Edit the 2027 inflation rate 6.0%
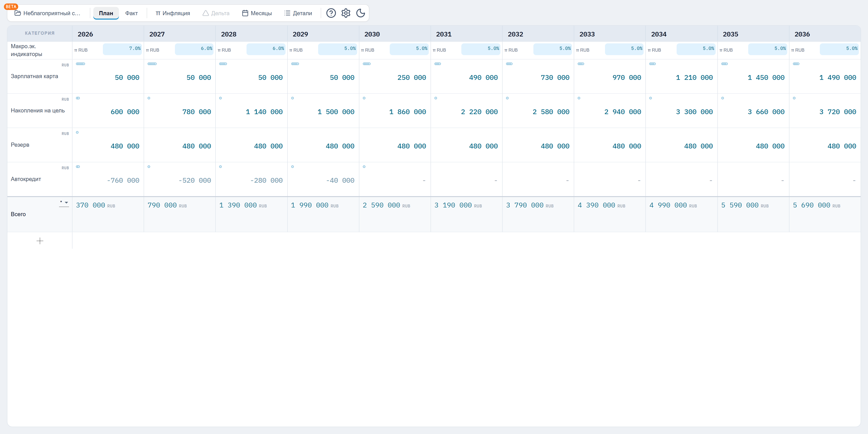868x434 pixels. pos(194,49)
